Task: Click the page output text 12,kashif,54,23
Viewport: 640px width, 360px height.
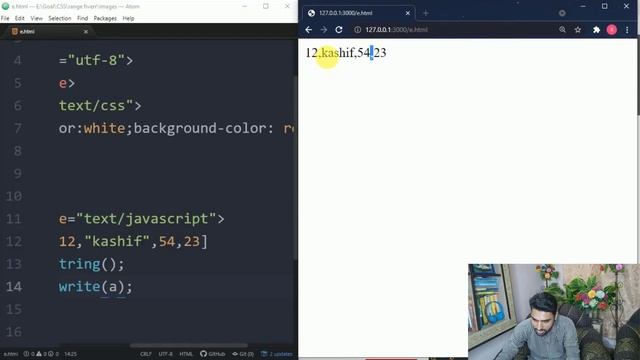Action: pos(346,53)
